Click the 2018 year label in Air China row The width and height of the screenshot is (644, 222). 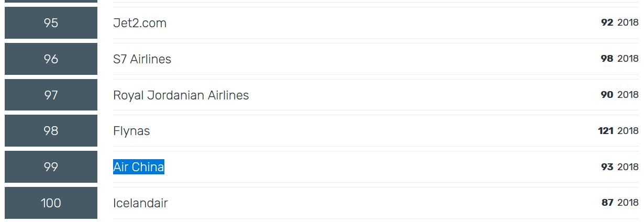pos(628,167)
